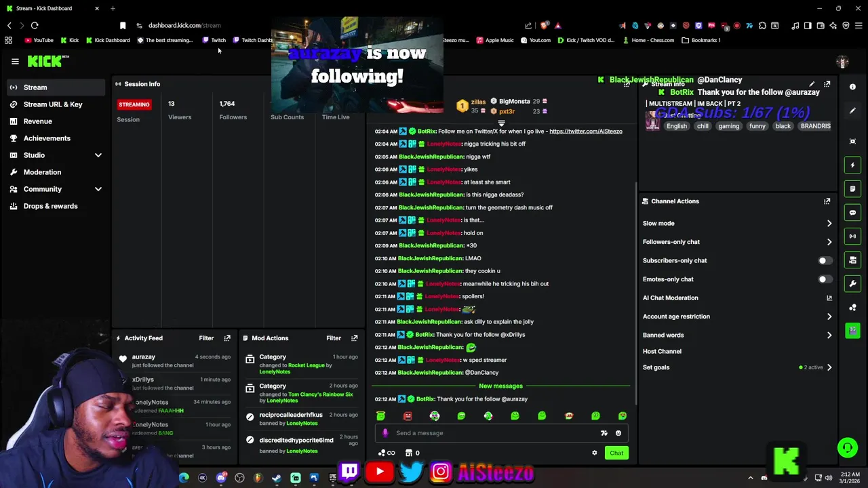This screenshot has width=868, height=488.
Task: Expand Slow mode settings
Action: click(737, 223)
